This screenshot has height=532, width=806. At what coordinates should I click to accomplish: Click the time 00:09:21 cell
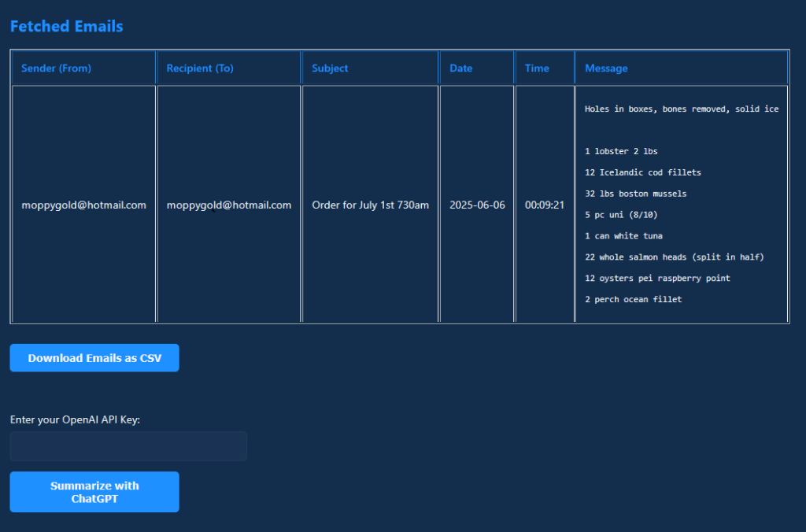click(545, 205)
